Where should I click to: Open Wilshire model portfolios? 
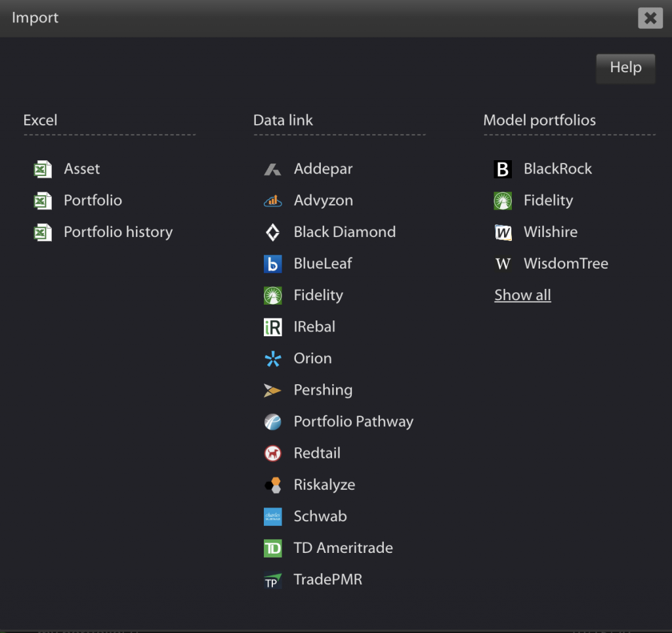[551, 232]
